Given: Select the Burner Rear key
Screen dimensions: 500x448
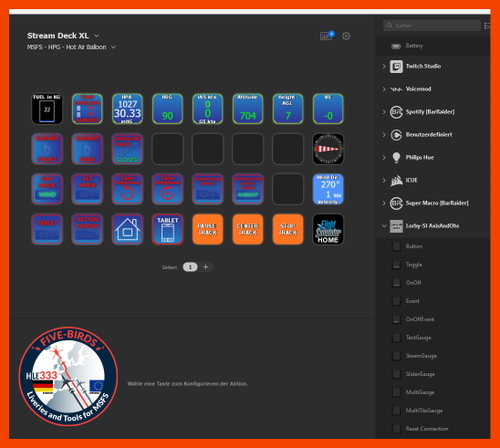Looking at the screenshot, I should pos(87,149).
